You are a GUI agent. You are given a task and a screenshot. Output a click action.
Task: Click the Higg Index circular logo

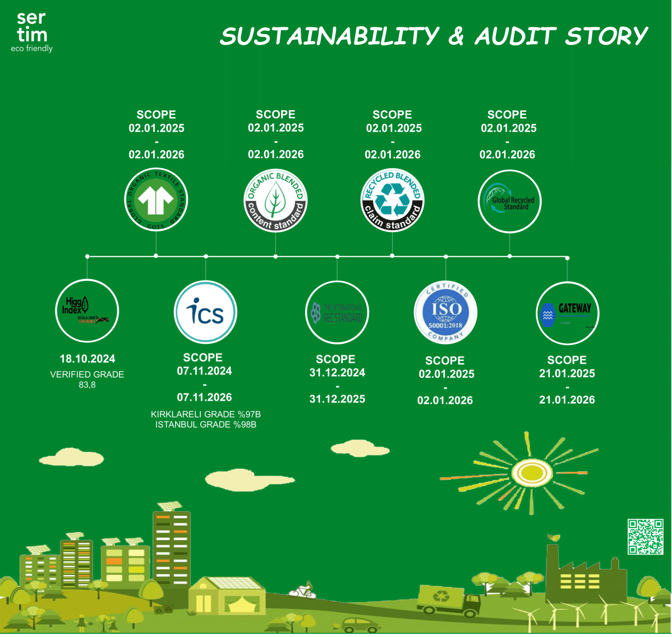click(x=87, y=311)
